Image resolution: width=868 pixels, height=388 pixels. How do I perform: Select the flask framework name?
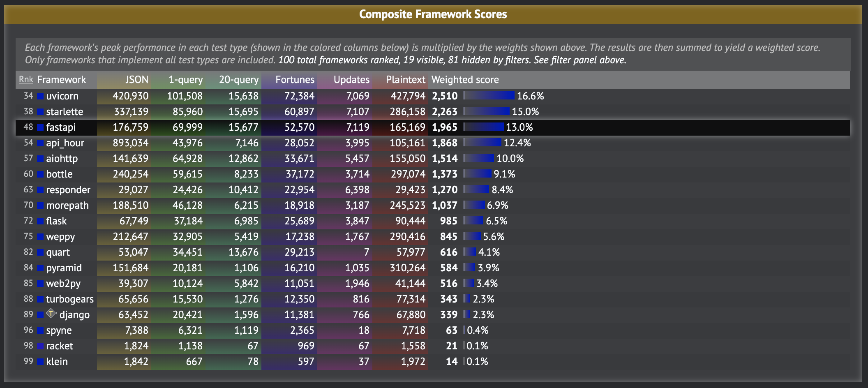[x=56, y=221]
